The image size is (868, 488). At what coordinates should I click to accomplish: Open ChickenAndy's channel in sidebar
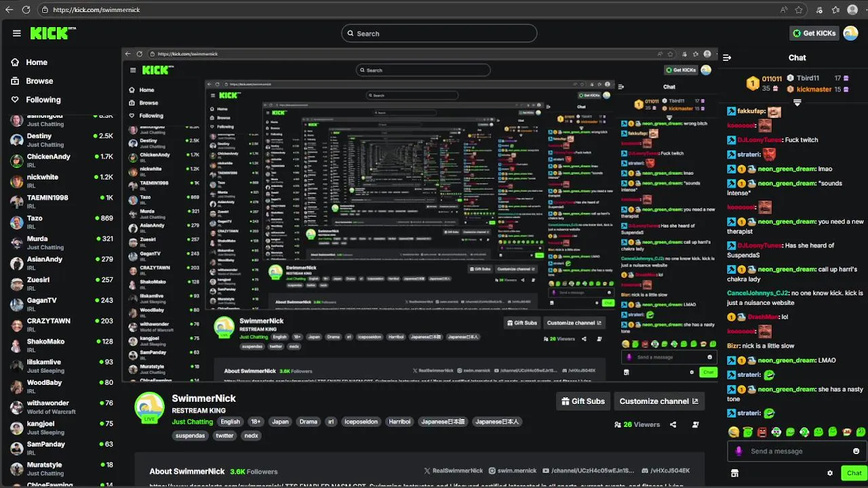coord(61,161)
